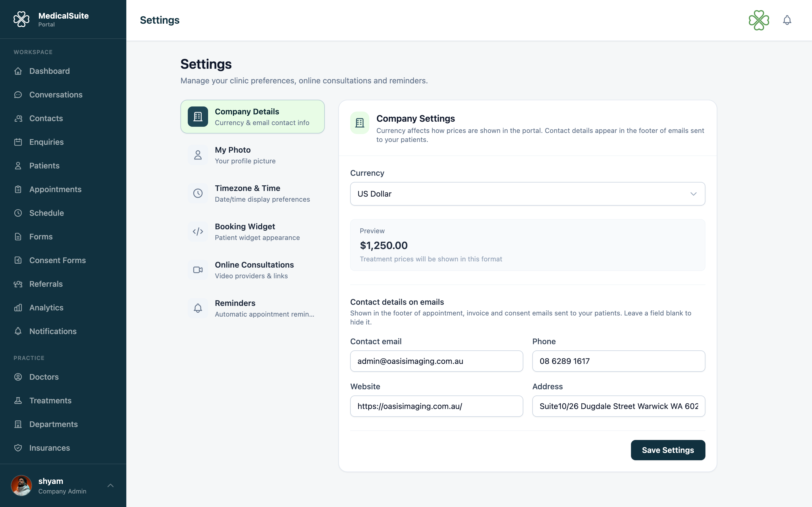Select the Booking Widget code icon
The image size is (812, 507).
198,232
